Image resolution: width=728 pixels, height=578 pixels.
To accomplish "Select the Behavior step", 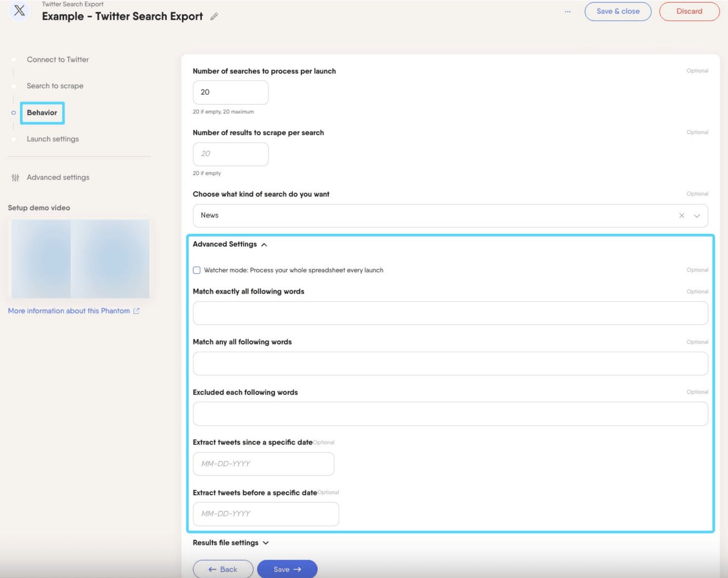I will pos(42,113).
